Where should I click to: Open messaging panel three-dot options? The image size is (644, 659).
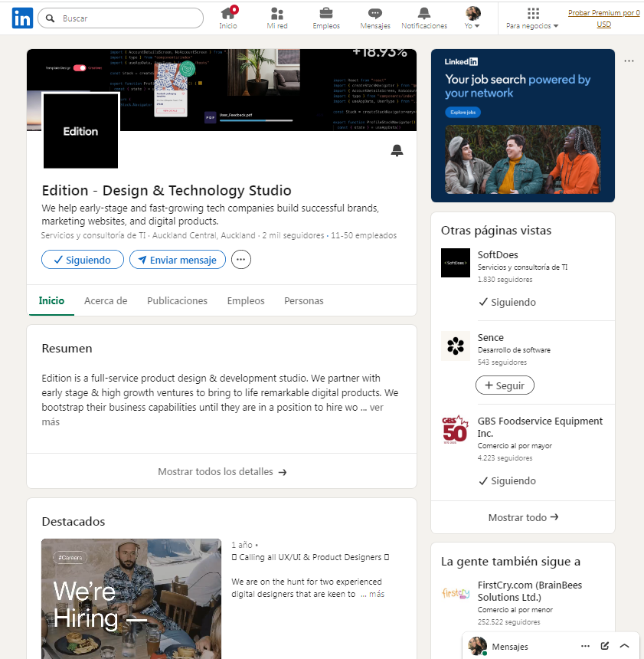point(585,646)
